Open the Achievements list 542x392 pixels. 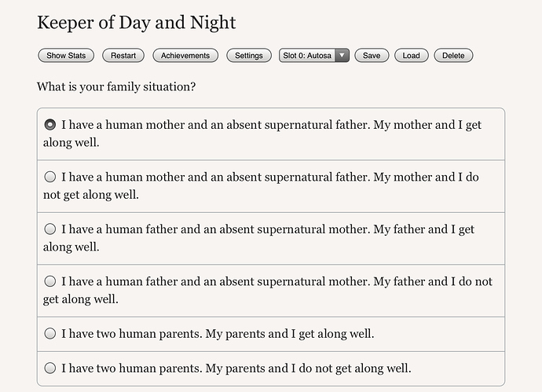(185, 56)
